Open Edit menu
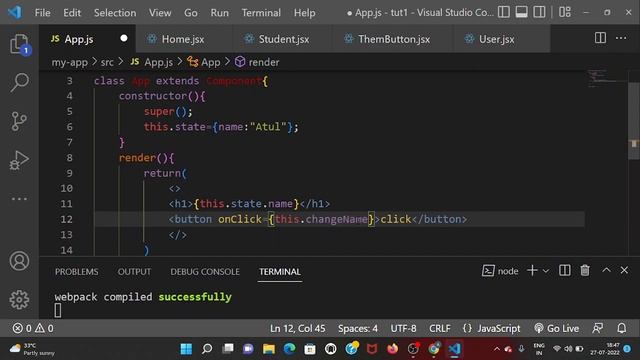Screen dimensions: 640x360 [x=72, y=13]
